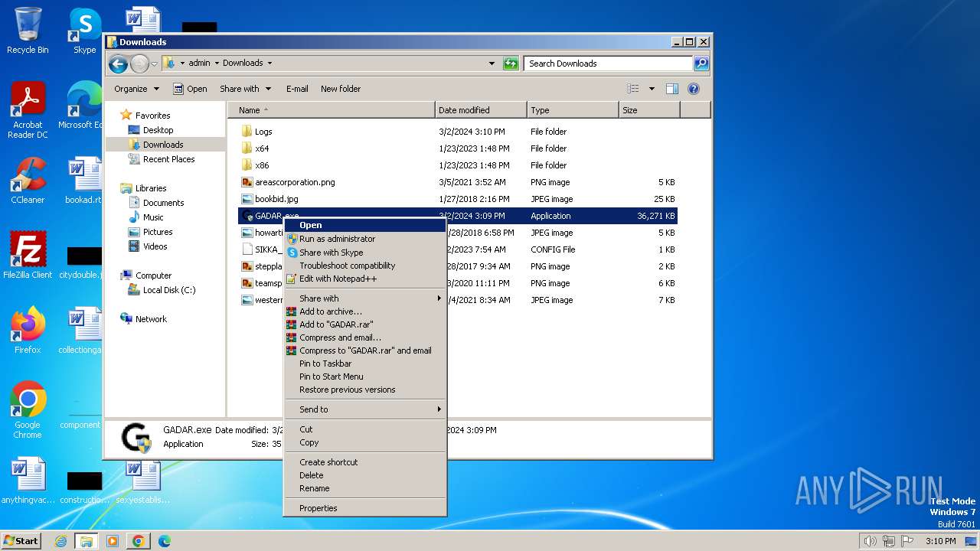Open collectionga Word document icon
This screenshot has height=551, width=980.
(x=83, y=331)
